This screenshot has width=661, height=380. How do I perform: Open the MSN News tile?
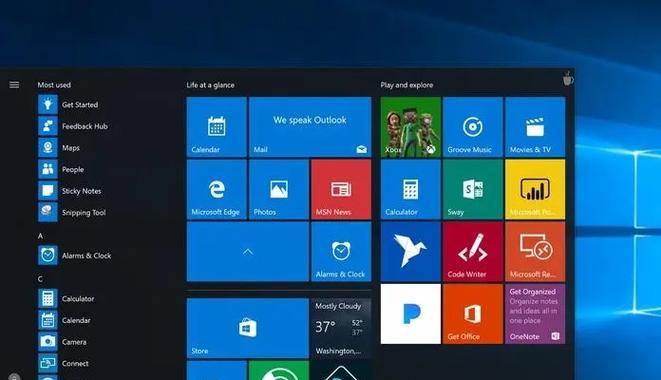click(341, 189)
